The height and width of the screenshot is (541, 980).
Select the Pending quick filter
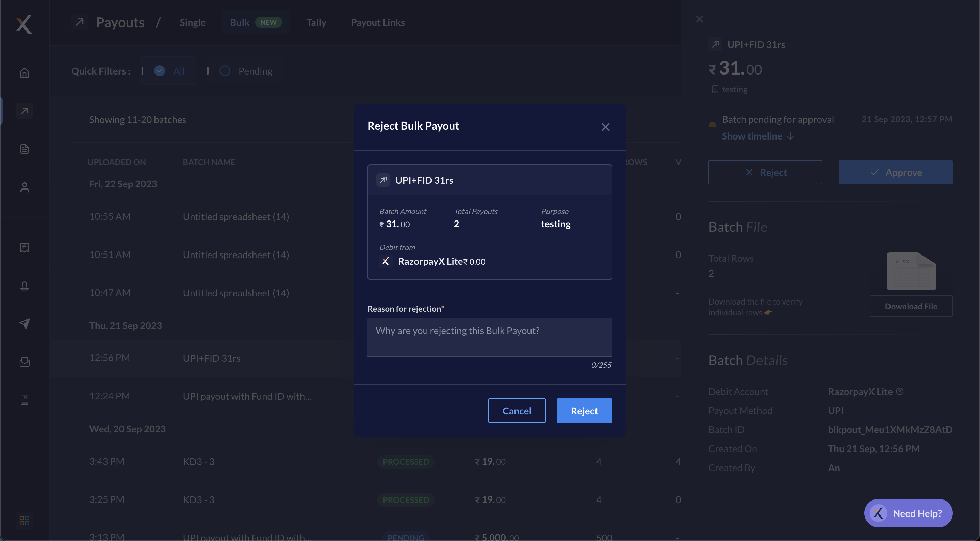[x=246, y=71]
